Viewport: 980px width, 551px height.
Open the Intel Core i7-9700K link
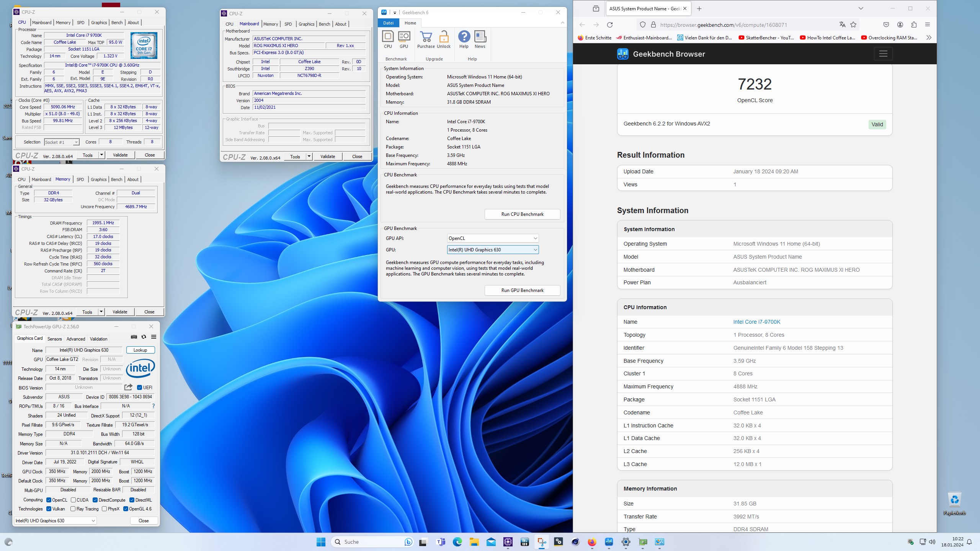tap(756, 322)
